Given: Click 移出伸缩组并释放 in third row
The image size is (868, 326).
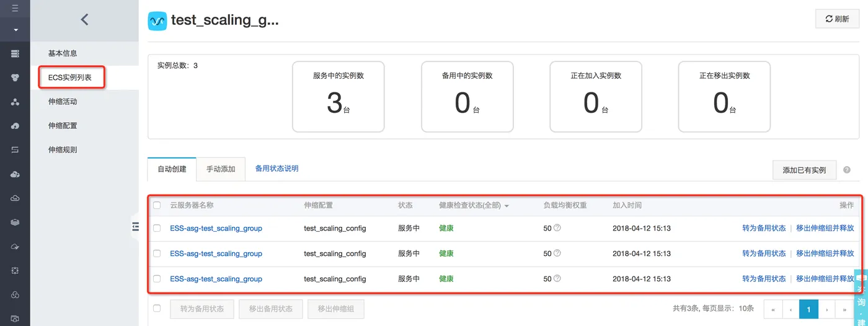Looking at the screenshot, I should pyautogui.click(x=825, y=279).
